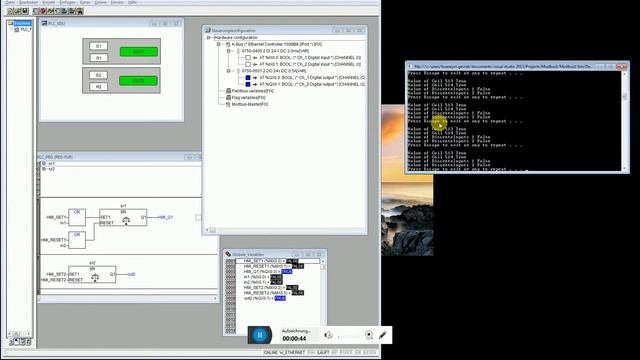The width and height of the screenshot is (640, 360).
Task: Click the microphone volume icon in recorder bar
Action: point(328,335)
